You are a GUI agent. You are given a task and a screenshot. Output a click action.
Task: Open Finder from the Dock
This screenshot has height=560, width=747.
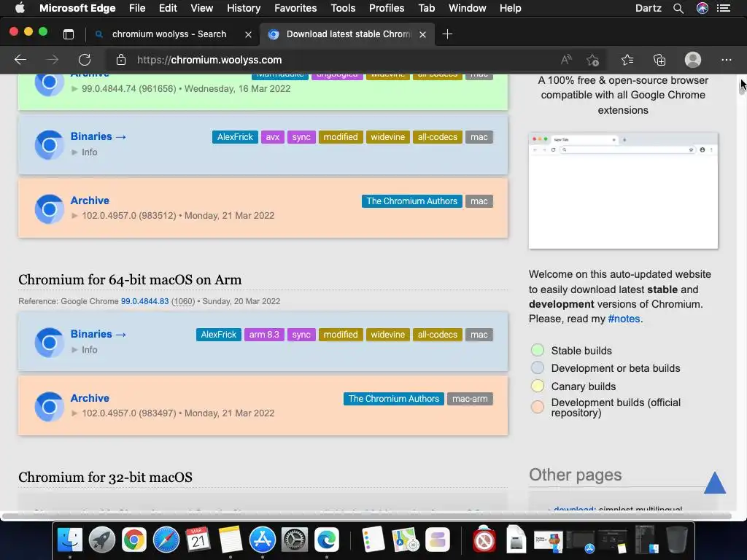pos(70,540)
